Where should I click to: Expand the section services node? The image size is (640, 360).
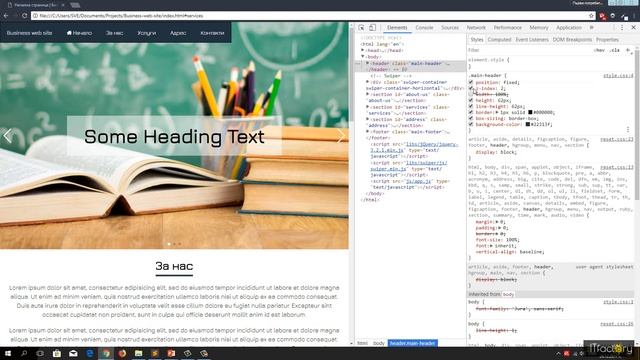coord(367,107)
